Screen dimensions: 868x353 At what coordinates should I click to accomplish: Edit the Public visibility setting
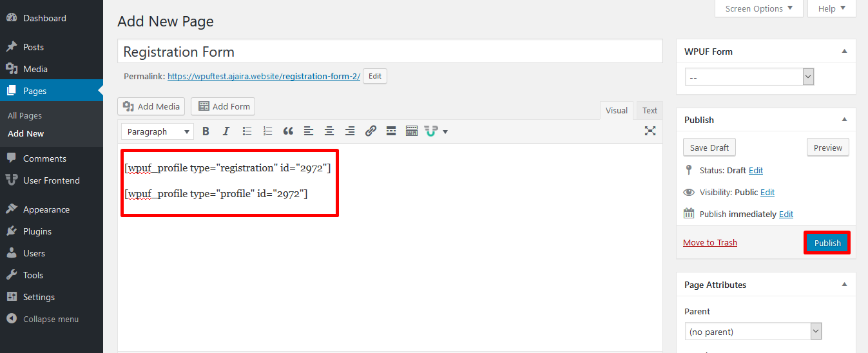767,192
